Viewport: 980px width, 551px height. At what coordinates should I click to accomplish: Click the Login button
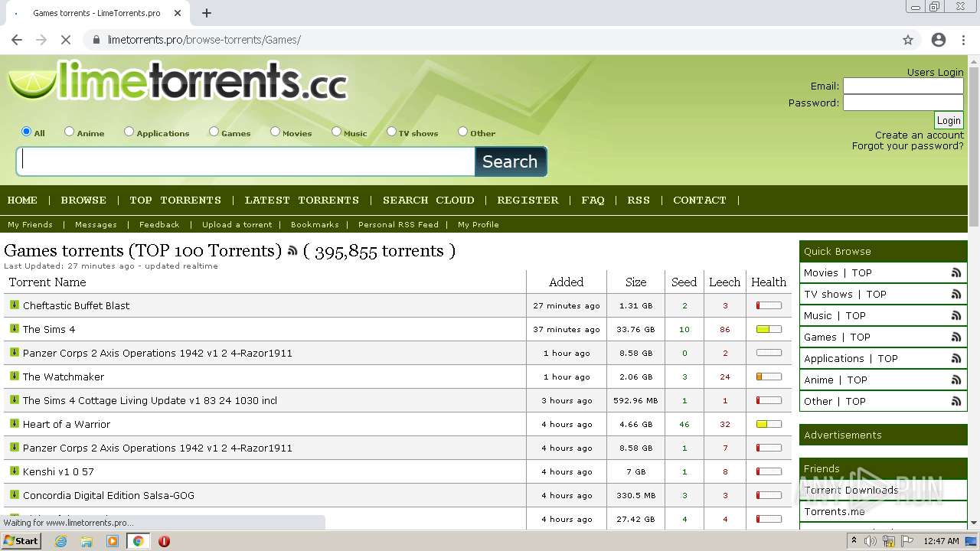tap(949, 120)
